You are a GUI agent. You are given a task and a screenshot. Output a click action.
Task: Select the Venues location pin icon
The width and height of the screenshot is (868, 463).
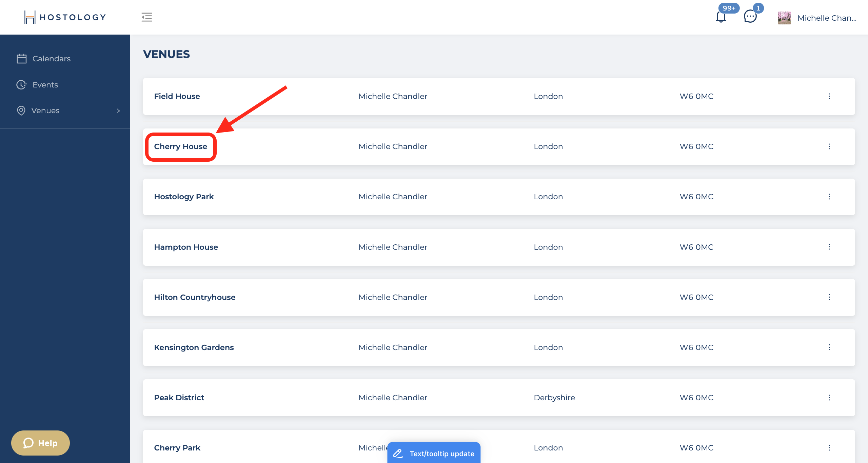(21, 110)
